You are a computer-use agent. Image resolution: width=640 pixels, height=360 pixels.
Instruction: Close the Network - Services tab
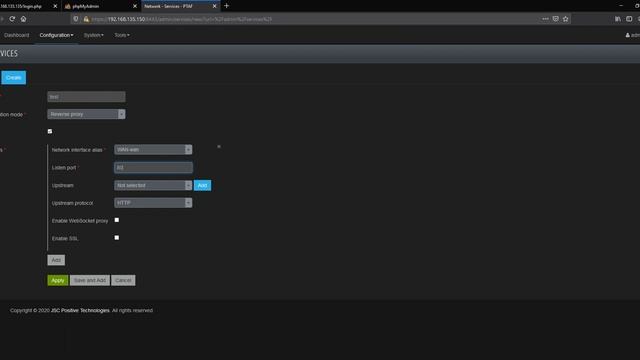214,6
